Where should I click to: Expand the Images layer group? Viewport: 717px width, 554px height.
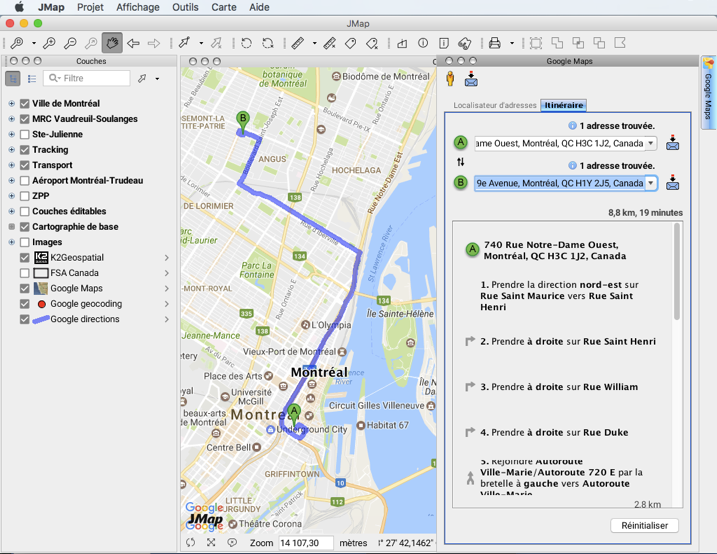pos(11,242)
